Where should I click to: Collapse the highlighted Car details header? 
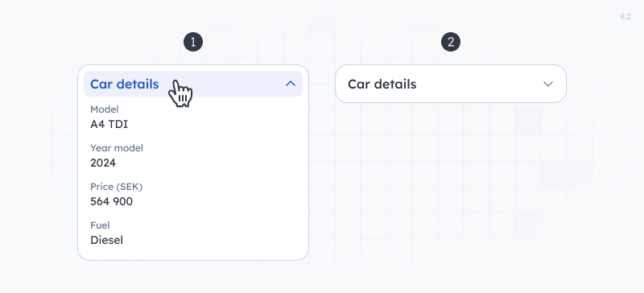193,84
